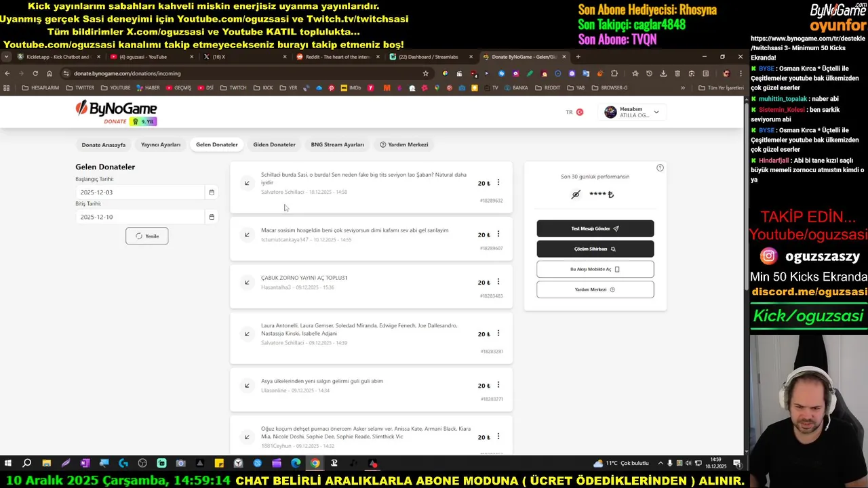Click Test Mesajı Gönder button
Viewport: 868px width, 488px height.
595,228
